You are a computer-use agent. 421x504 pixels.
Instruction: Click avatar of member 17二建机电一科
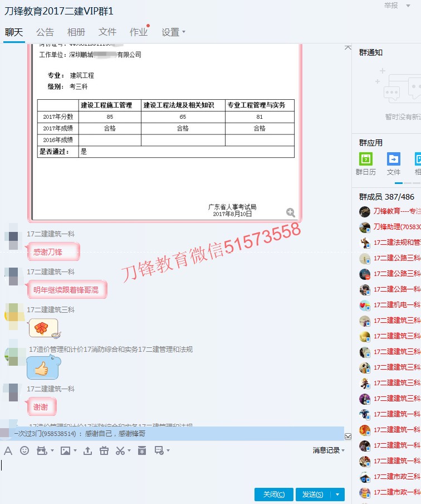[x=365, y=305]
